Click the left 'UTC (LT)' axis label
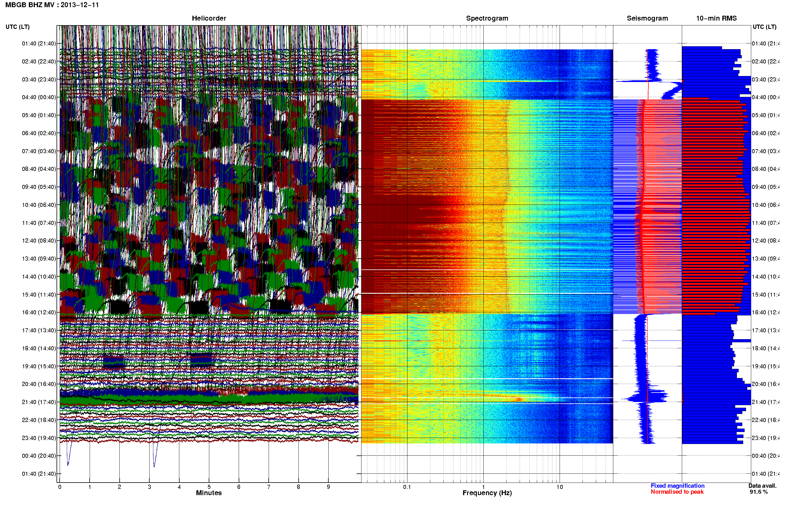 coord(17,27)
